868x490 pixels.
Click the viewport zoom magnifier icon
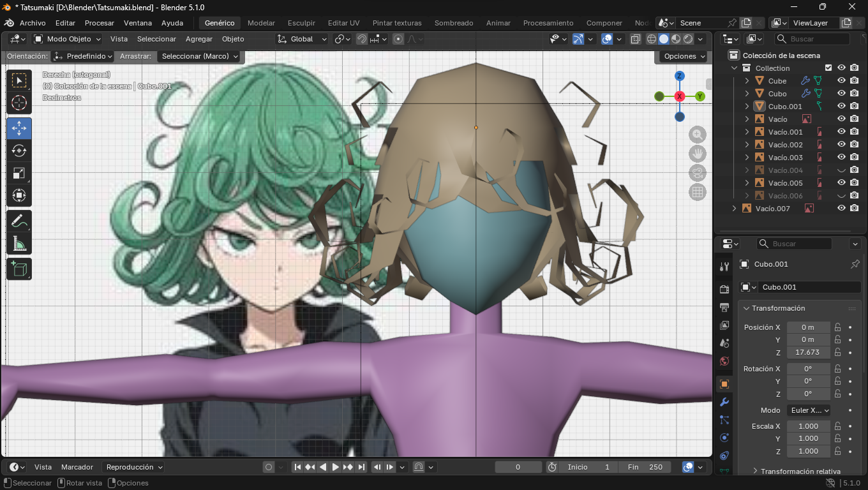pyautogui.click(x=698, y=135)
